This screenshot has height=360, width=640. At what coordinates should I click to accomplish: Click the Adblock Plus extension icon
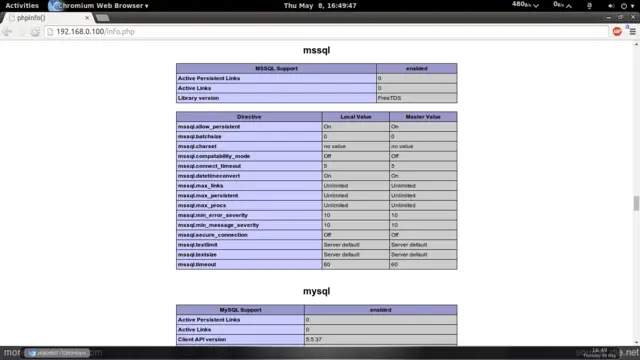[617, 31]
